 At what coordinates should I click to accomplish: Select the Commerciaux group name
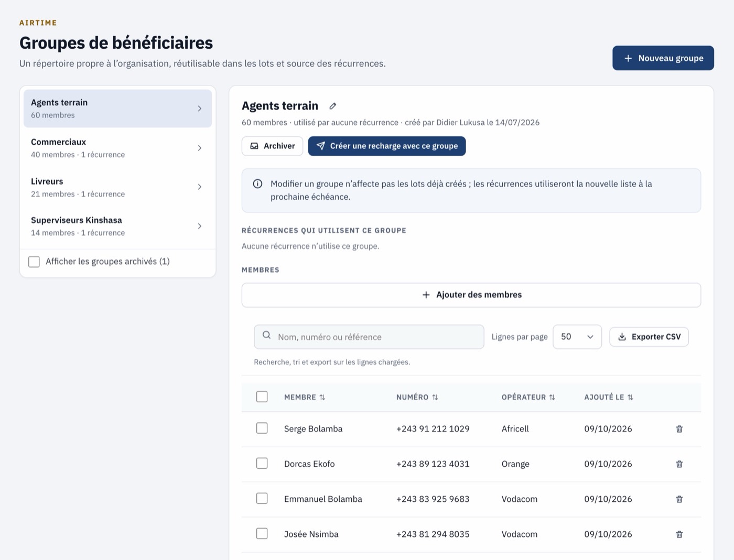coord(58,142)
